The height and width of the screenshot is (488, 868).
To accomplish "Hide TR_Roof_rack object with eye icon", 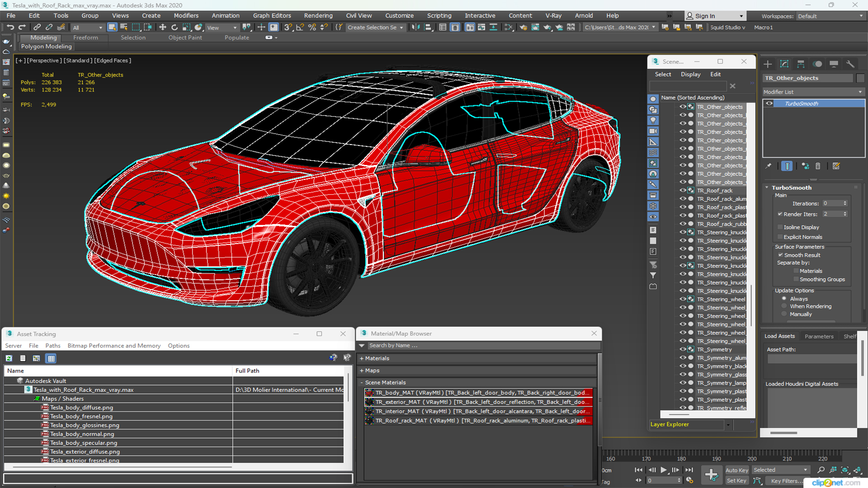I will tap(683, 191).
